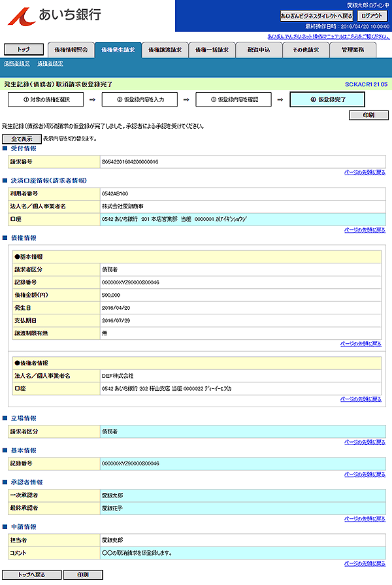The height and width of the screenshot is (585, 392).
Task: Click あいぎんビジネスダイレクトへ戻る button
Action: point(316,16)
